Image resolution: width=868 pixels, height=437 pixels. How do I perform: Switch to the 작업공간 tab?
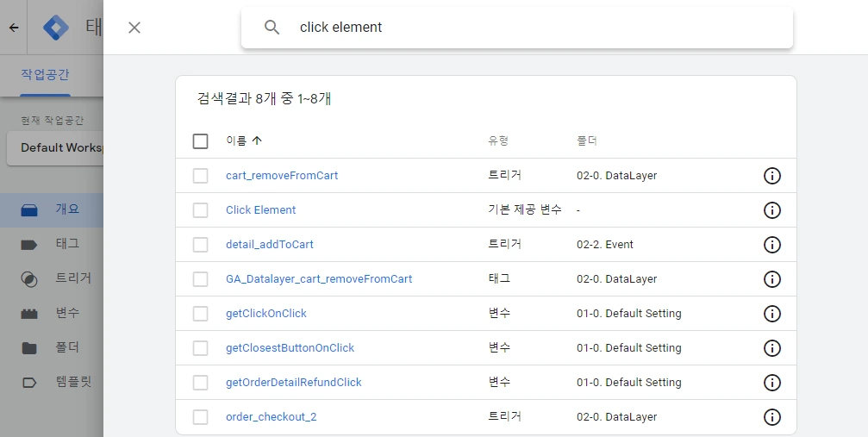46,74
